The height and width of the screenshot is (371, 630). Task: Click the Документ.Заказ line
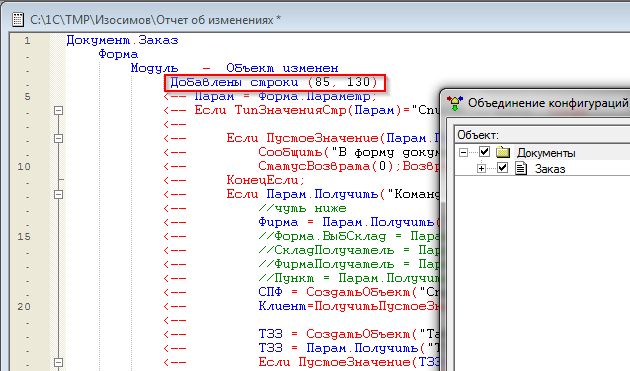(x=123, y=40)
